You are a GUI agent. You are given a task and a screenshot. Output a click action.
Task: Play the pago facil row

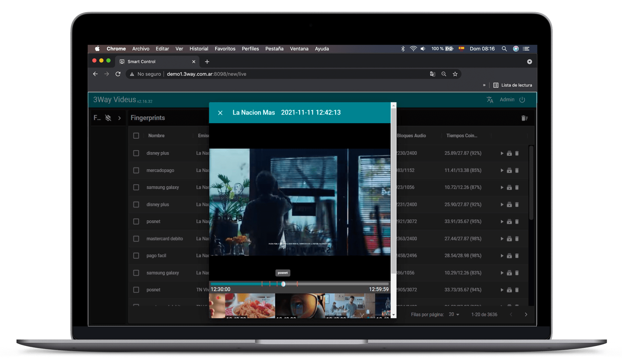point(502,256)
